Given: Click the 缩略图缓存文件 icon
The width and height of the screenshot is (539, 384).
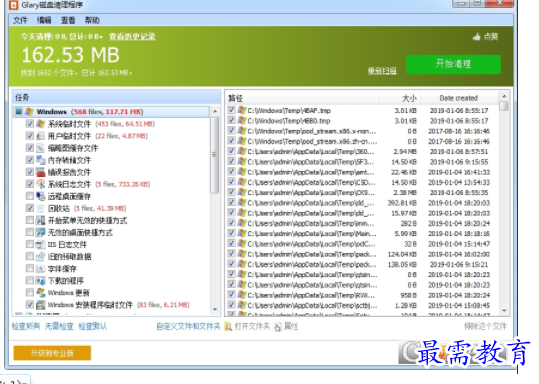Looking at the screenshot, I should 41,148.
